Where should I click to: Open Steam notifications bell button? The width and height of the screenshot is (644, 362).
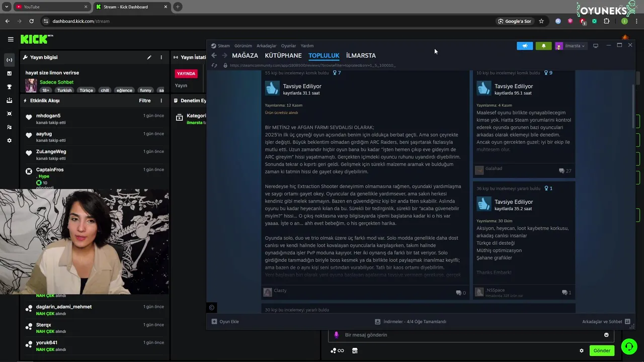click(543, 46)
